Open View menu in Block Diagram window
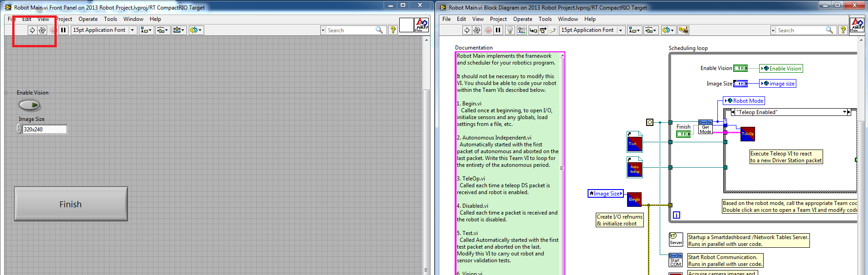The image size is (868, 275). (x=478, y=19)
